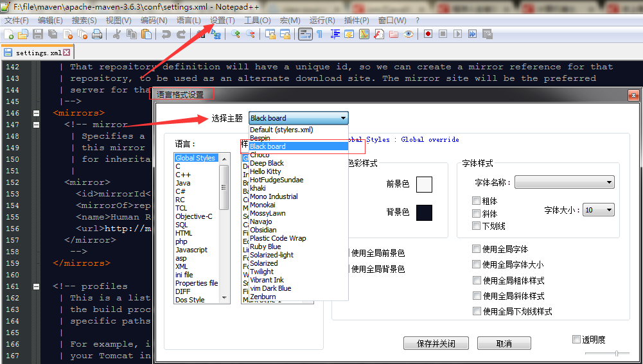Click the eye Monitoring icon
643x364 pixels.
[409, 35]
